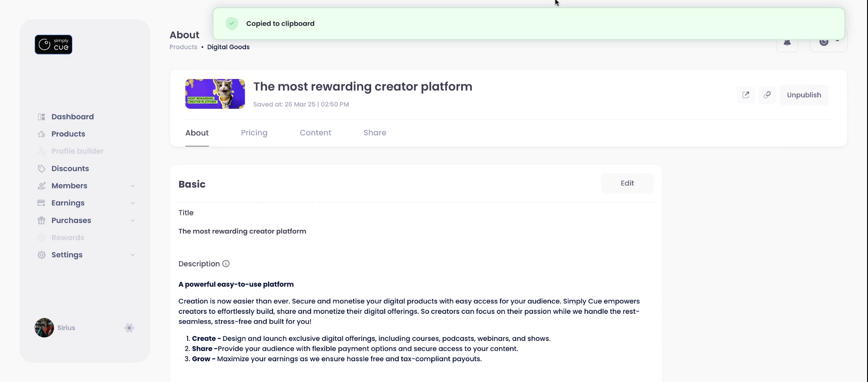
Task: Click the Products star icon
Action: point(42,134)
